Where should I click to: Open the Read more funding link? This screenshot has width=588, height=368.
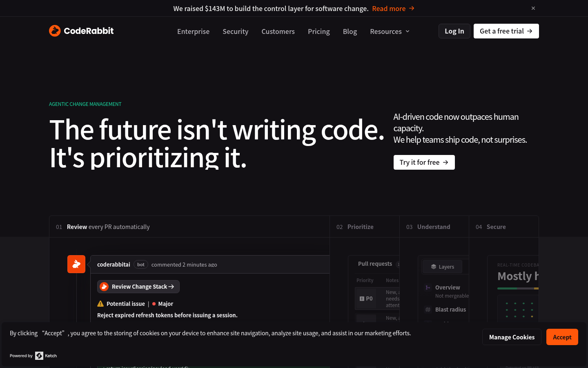coord(393,9)
